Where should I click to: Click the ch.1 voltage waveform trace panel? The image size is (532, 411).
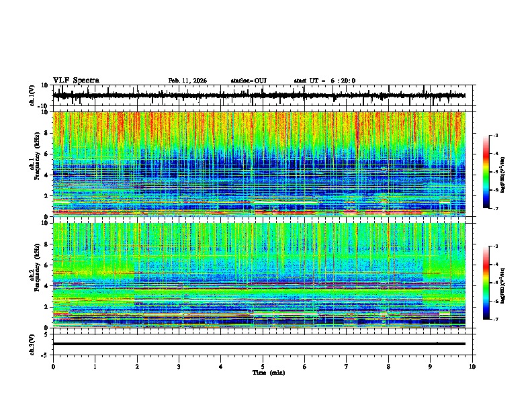point(262,95)
